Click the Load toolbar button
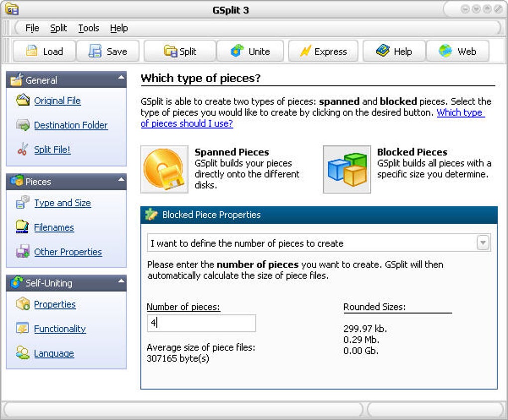Viewport: 508px width, 420px height. click(x=44, y=51)
